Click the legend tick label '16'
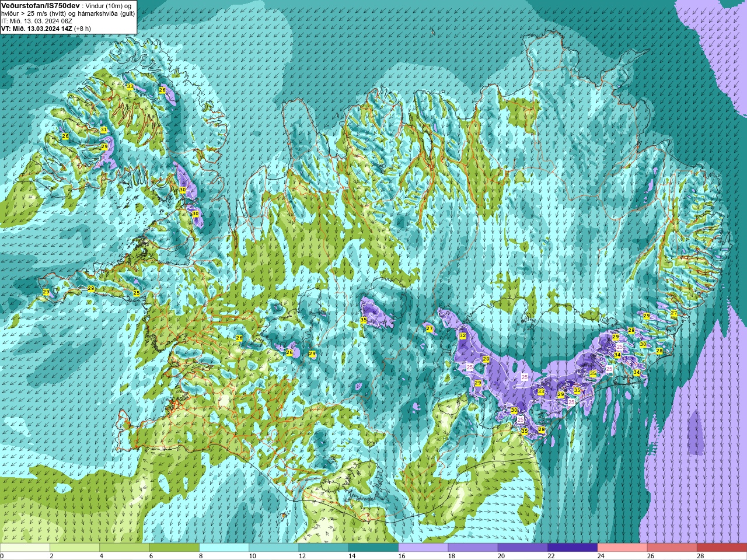Screen dimensions: 747x560 click(402, 556)
